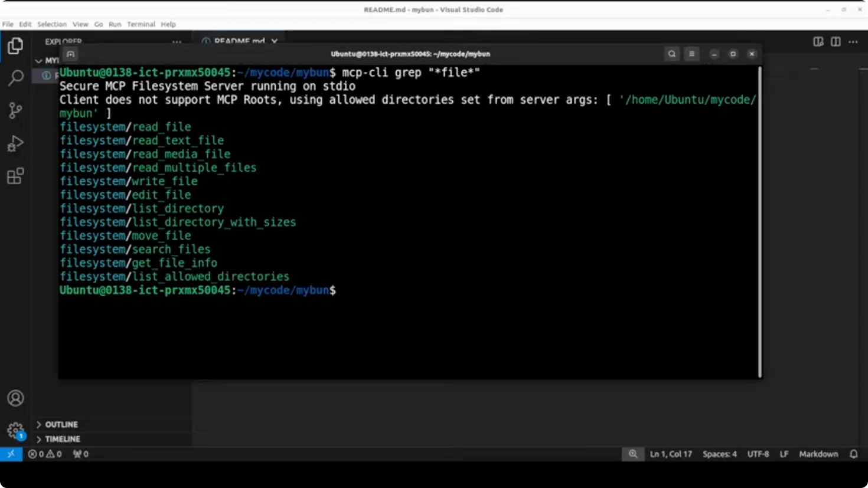Open the Source Control view

tap(15, 110)
